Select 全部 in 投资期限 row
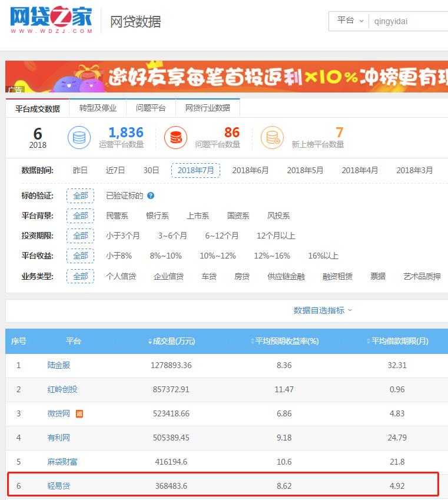The width and height of the screenshot is (448, 500). 80,236
